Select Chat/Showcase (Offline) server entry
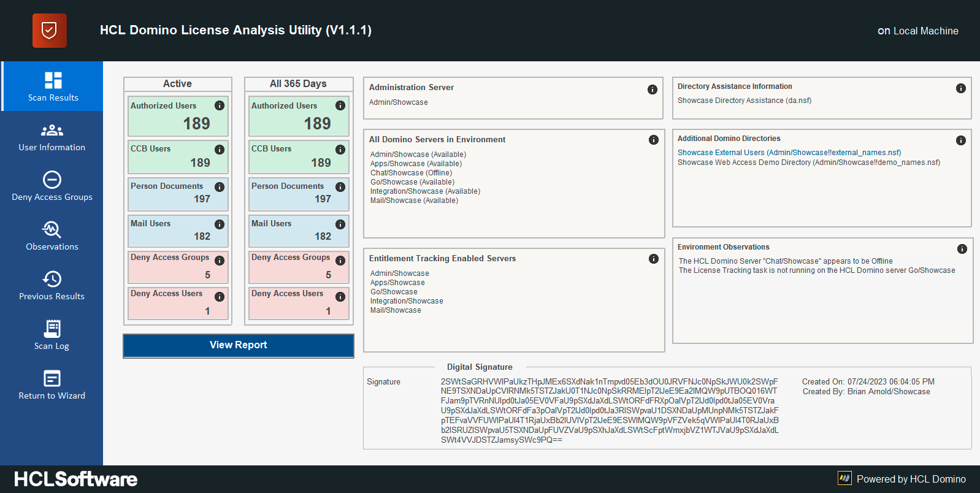The image size is (980, 493). pyautogui.click(x=412, y=173)
